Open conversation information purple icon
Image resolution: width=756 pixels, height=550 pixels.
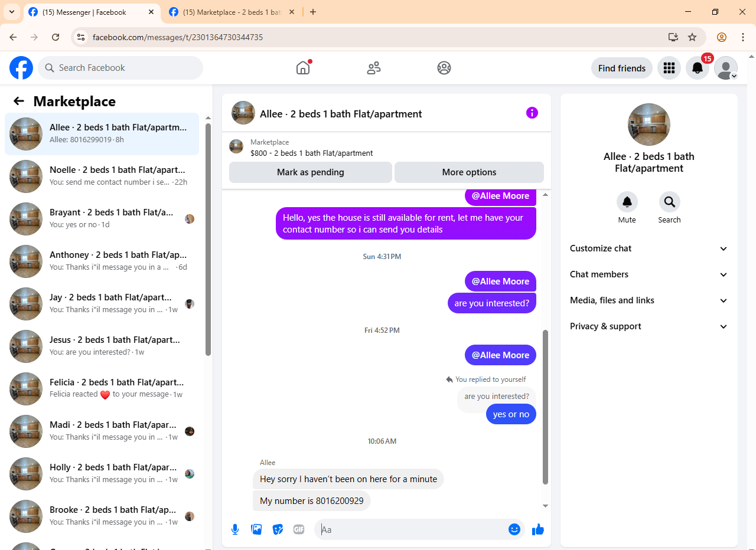(532, 113)
